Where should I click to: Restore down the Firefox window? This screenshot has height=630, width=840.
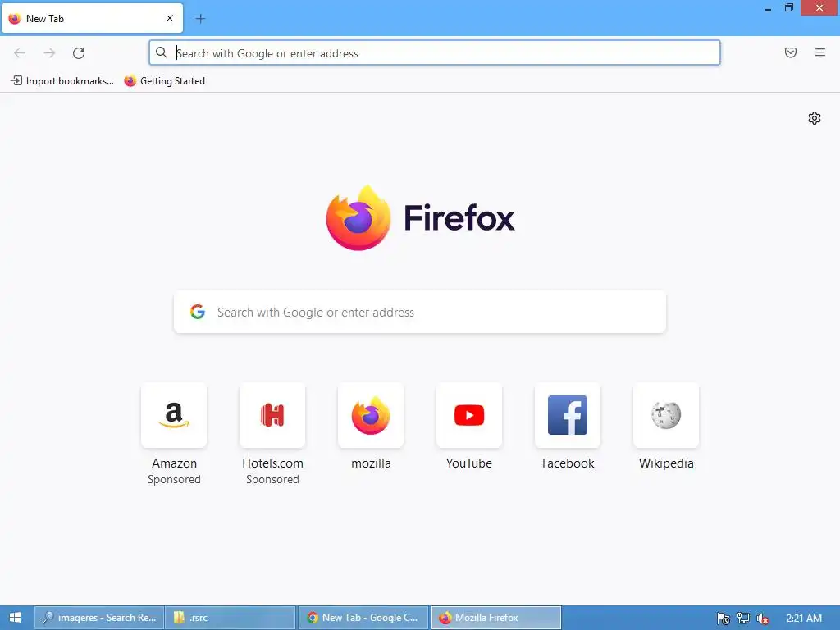coord(788,7)
